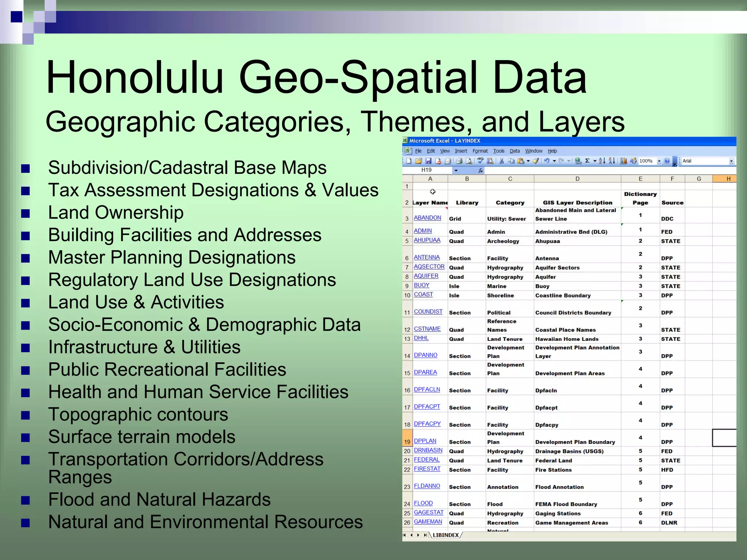
Task: Click the Permission document icon in toolbar
Action: click(x=438, y=161)
